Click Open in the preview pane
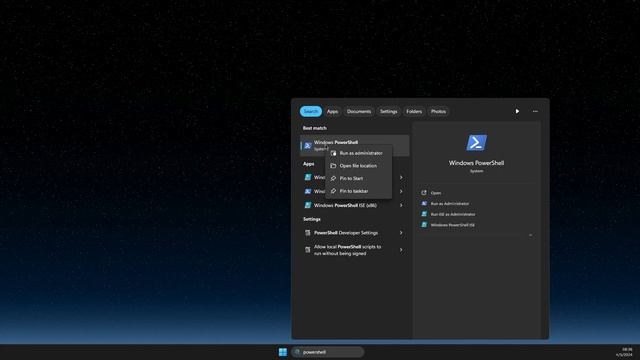The width and height of the screenshot is (640, 360). pos(436,193)
